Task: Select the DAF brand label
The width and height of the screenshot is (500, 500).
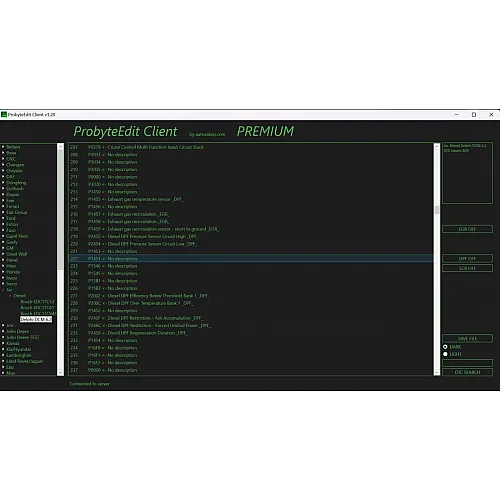Action: pos(10,177)
